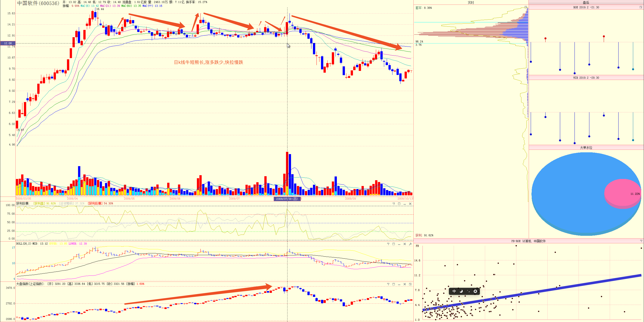Open help for the BOLL indicator panel
This screenshot has width=644, height=322.
388,244
